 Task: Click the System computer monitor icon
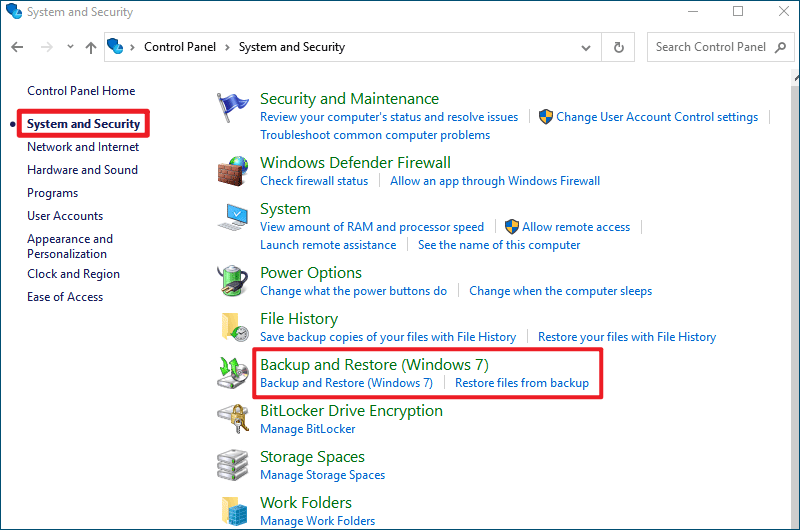coord(233,217)
